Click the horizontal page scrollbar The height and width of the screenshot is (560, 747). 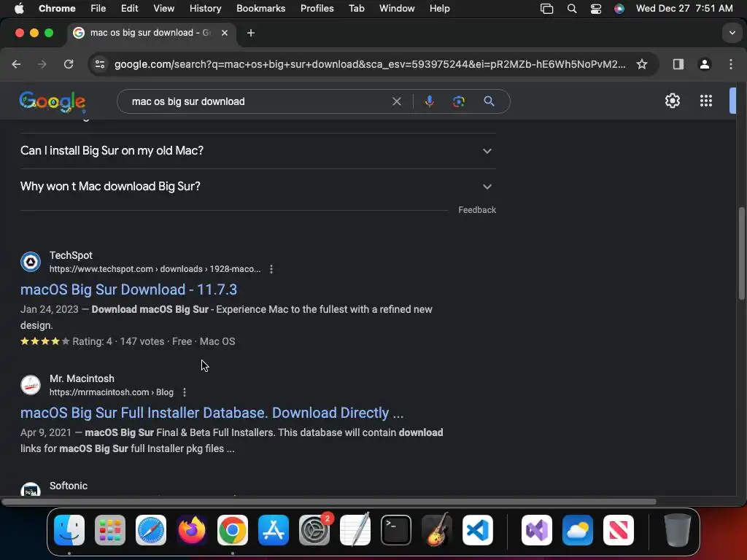click(329, 502)
